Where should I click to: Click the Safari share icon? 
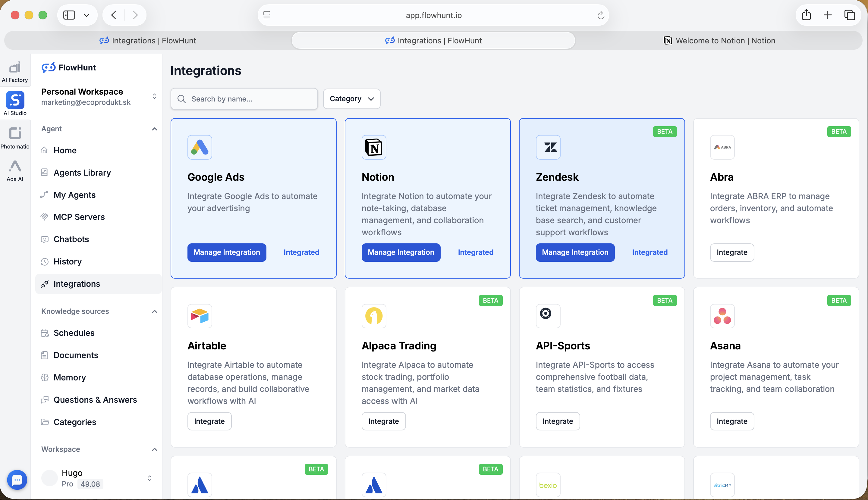click(x=806, y=15)
